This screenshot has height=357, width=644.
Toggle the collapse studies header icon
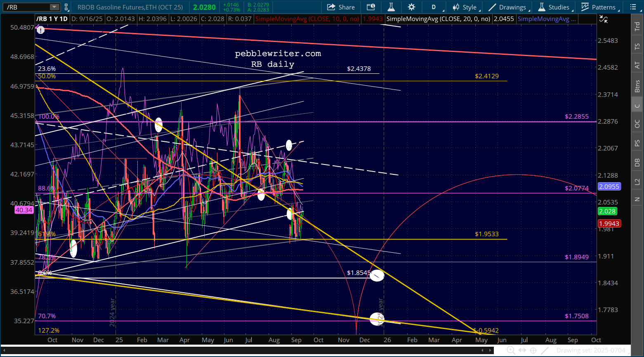tap(604, 19)
